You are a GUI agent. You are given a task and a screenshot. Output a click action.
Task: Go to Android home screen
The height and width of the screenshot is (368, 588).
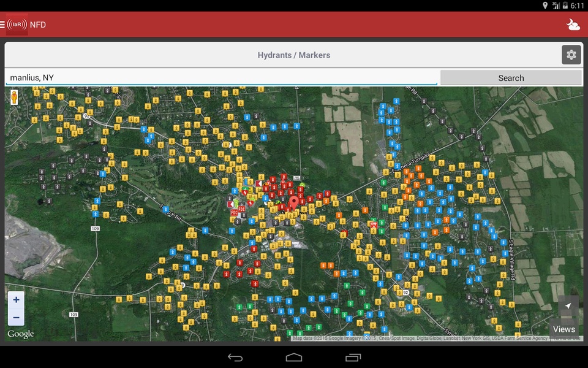pyautogui.click(x=294, y=357)
